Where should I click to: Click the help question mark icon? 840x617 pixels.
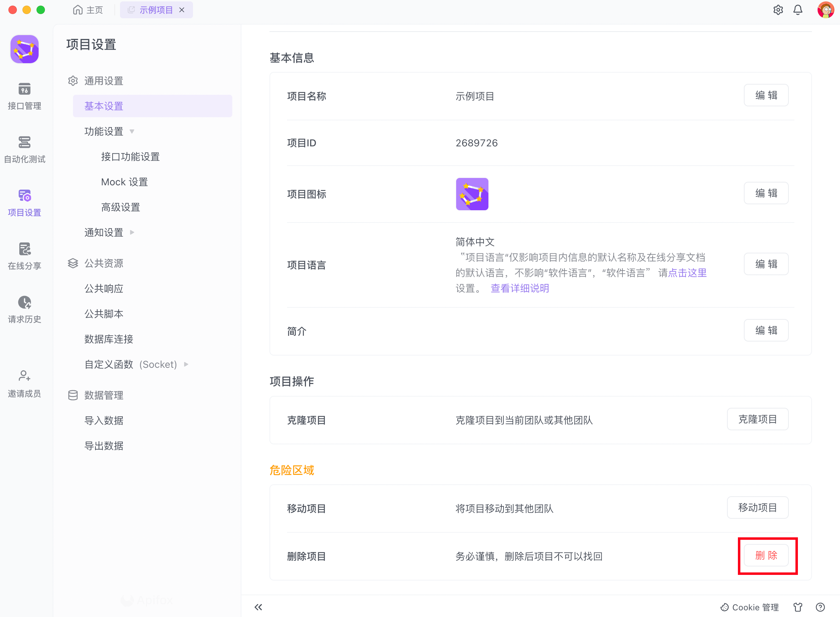[820, 607]
